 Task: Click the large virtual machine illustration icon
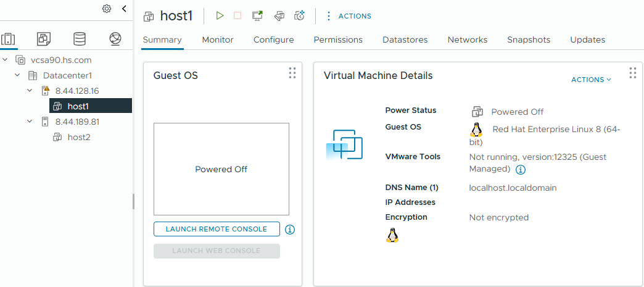pos(344,144)
